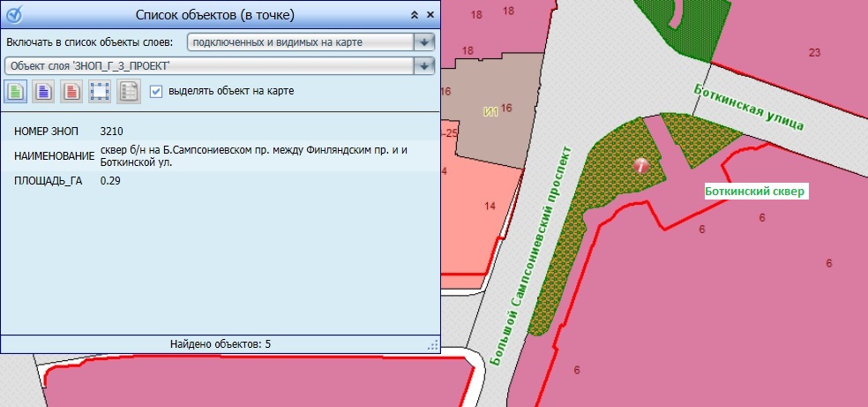Open the layer filter dropdown arrow
Image resolution: width=868 pixels, height=407 pixels.
click(426, 42)
